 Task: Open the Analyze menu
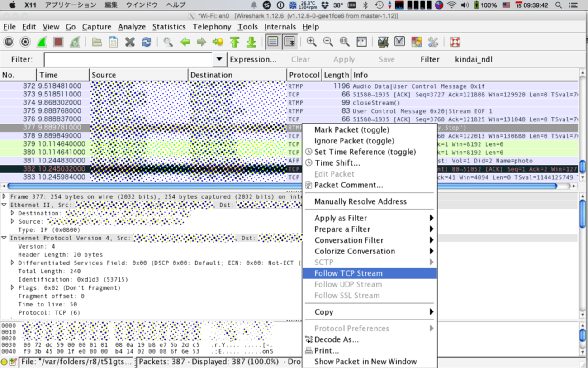[132, 27]
